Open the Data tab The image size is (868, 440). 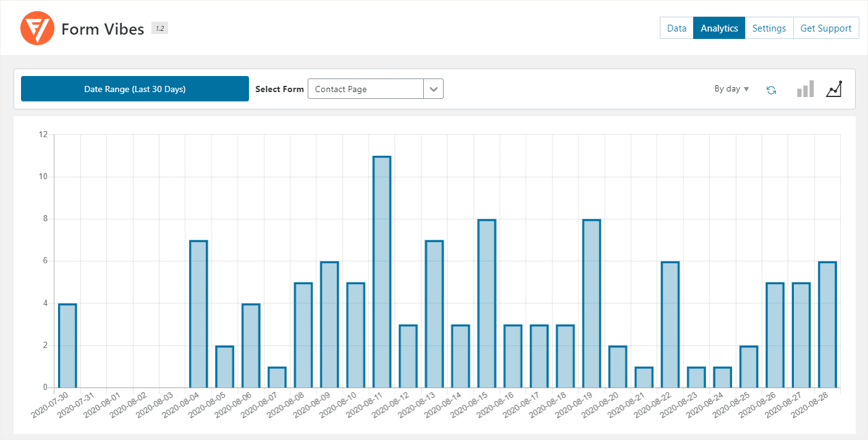point(676,28)
